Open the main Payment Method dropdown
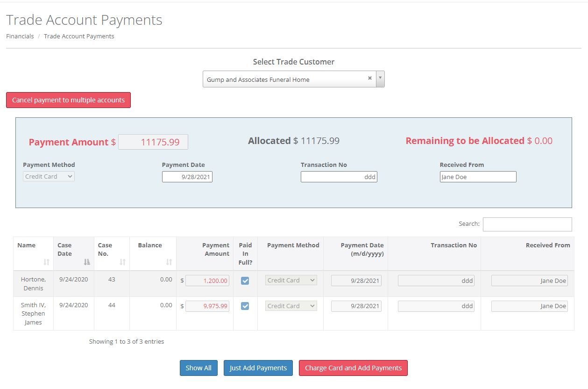 point(49,177)
